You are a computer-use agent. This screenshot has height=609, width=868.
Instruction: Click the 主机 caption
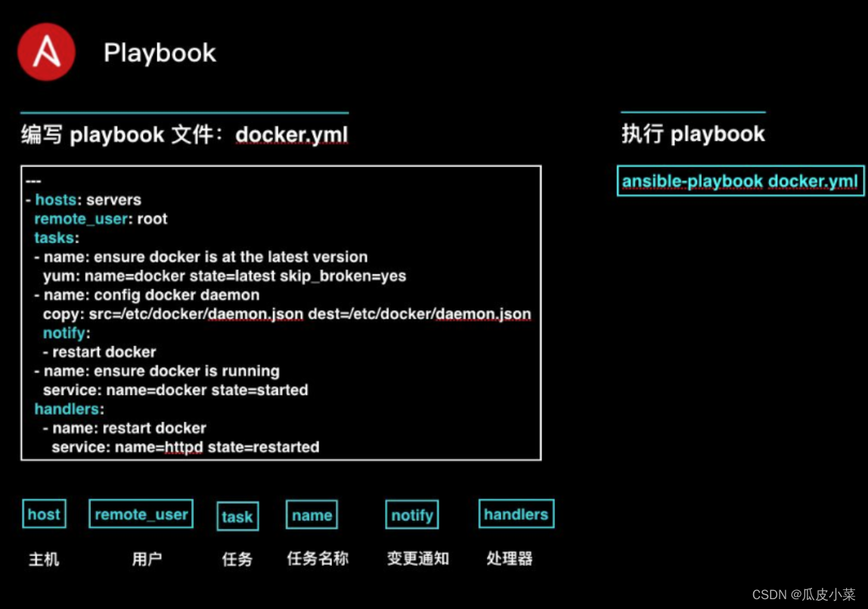point(44,559)
